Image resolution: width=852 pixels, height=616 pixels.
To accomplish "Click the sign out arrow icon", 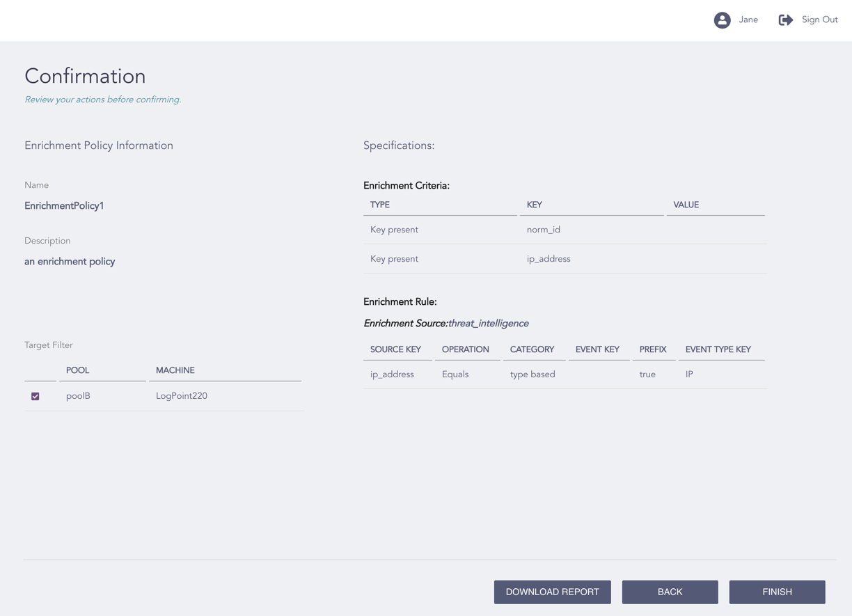I will coord(785,20).
